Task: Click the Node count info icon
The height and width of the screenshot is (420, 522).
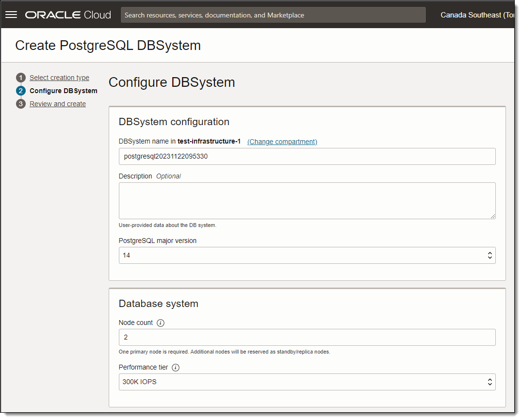Action: pos(161,323)
